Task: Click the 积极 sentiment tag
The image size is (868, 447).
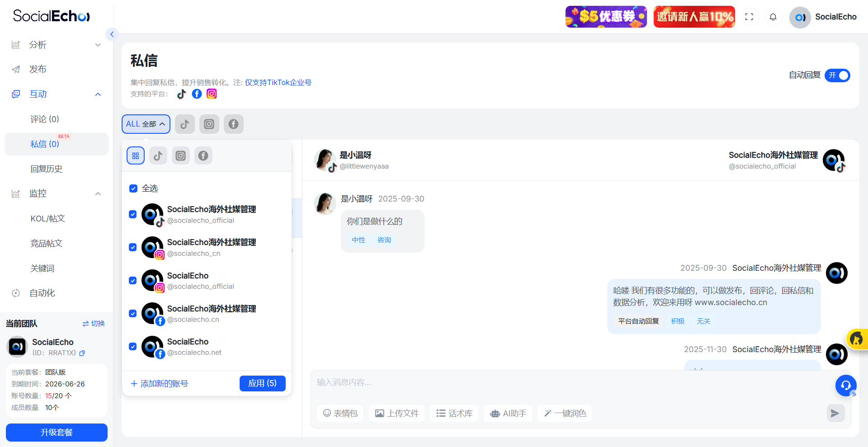Action: pos(678,321)
